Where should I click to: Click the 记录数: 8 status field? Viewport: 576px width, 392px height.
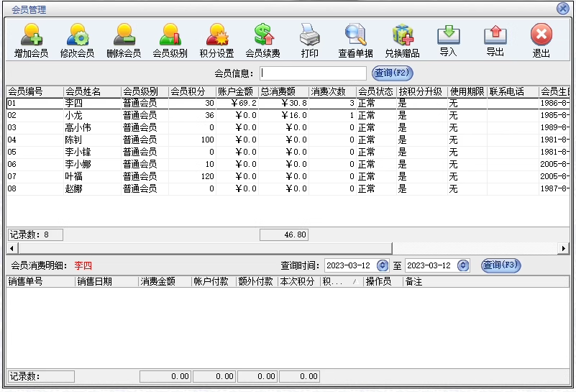pyautogui.click(x=35, y=234)
